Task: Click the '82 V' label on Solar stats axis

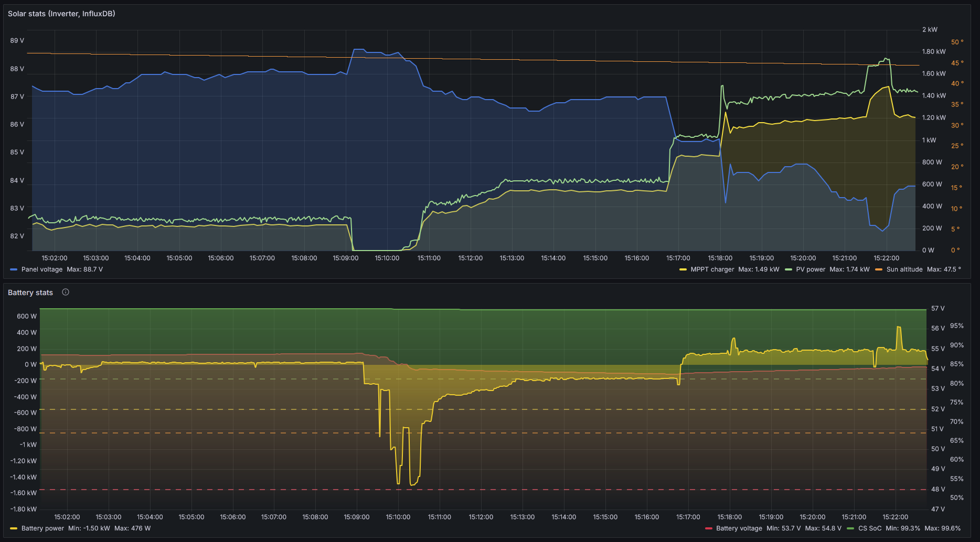Action: click(x=17, y=236)
